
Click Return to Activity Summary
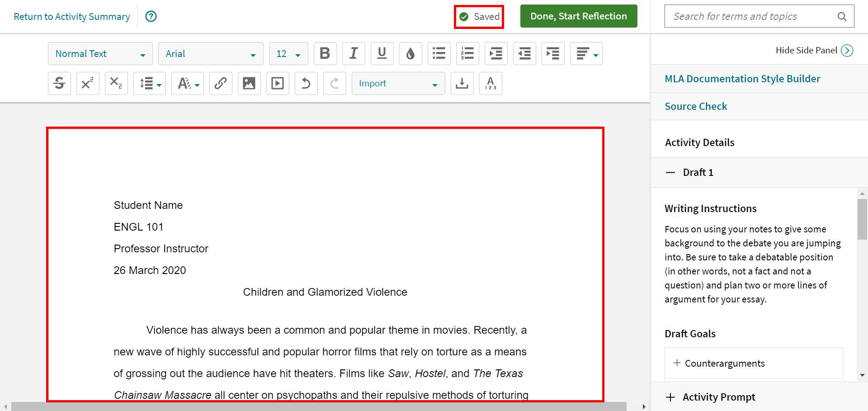(x=71, y=16)
